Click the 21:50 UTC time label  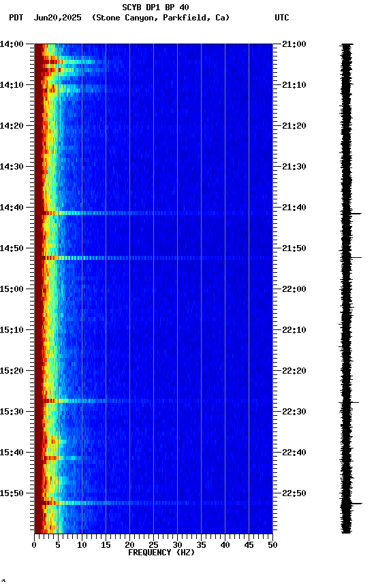pos(294,248)
